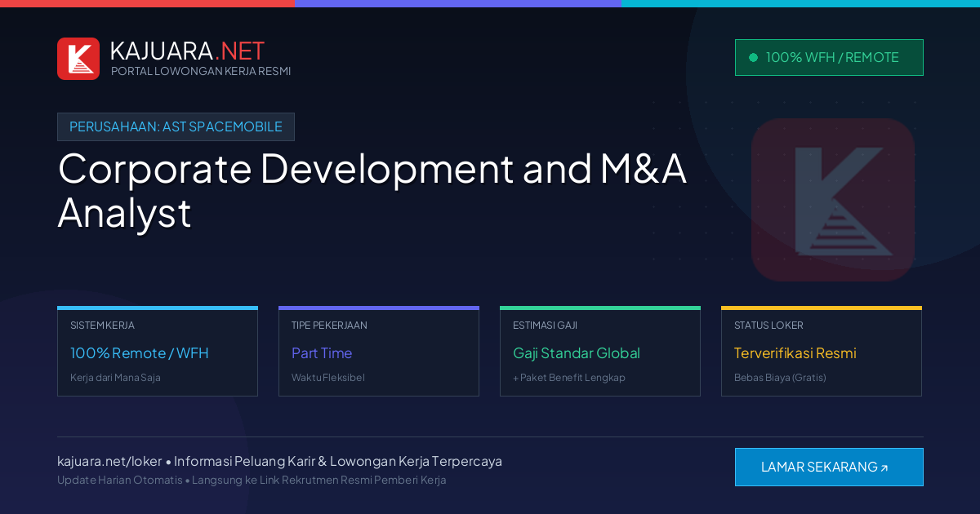Open the Tipe Pekerjaan card
The height and width of the screenshot is (514, 980).
pyautogui.click(x=379, y=352)
